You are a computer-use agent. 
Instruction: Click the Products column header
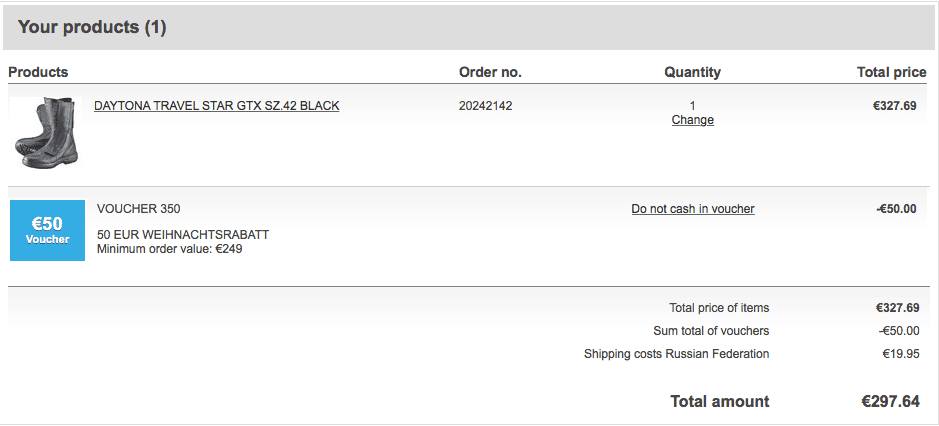38,72
